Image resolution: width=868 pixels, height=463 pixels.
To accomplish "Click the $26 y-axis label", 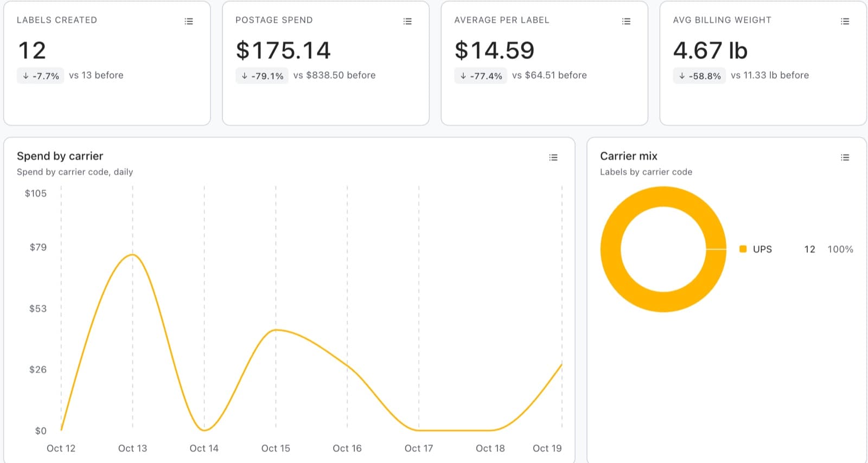I will (x=38, y=370).
